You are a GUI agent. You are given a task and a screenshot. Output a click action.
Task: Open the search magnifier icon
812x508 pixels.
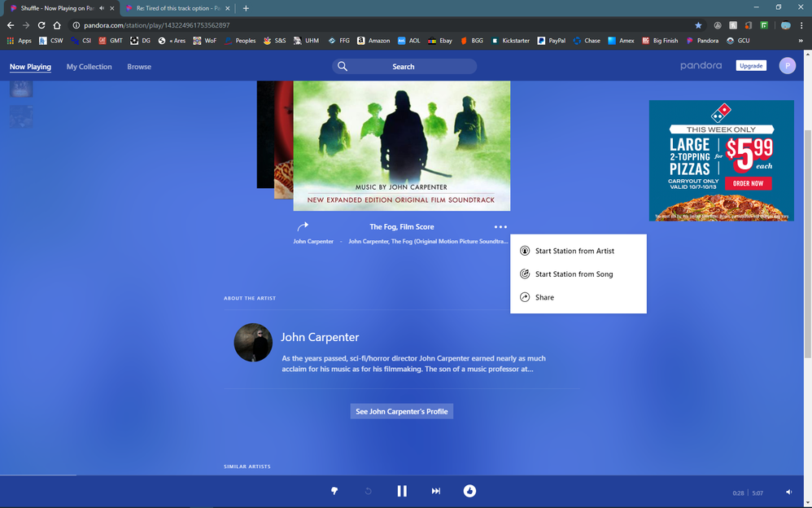point(342,66)
